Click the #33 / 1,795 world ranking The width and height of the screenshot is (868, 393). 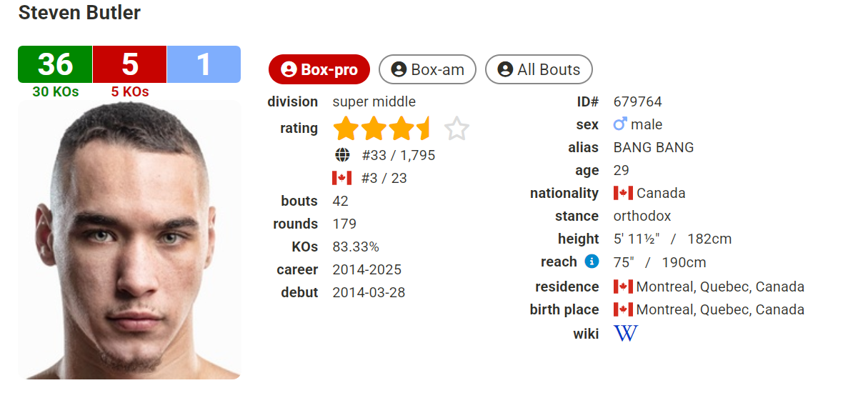399,155
